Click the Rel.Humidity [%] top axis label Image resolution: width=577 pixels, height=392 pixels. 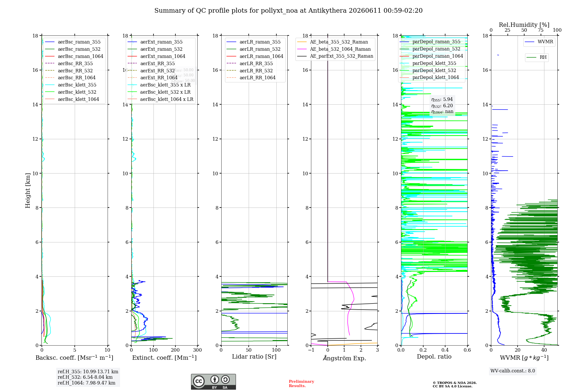[x=524, y=25]
